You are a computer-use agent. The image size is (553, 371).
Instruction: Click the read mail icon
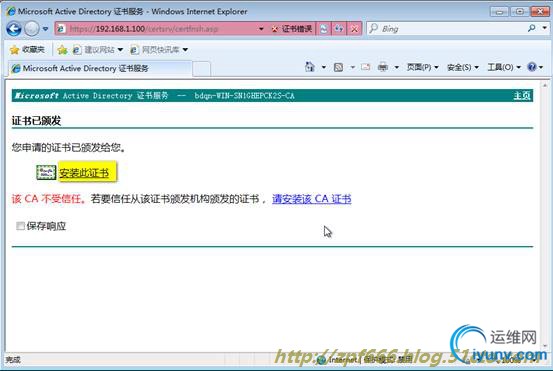coord(365,67)
